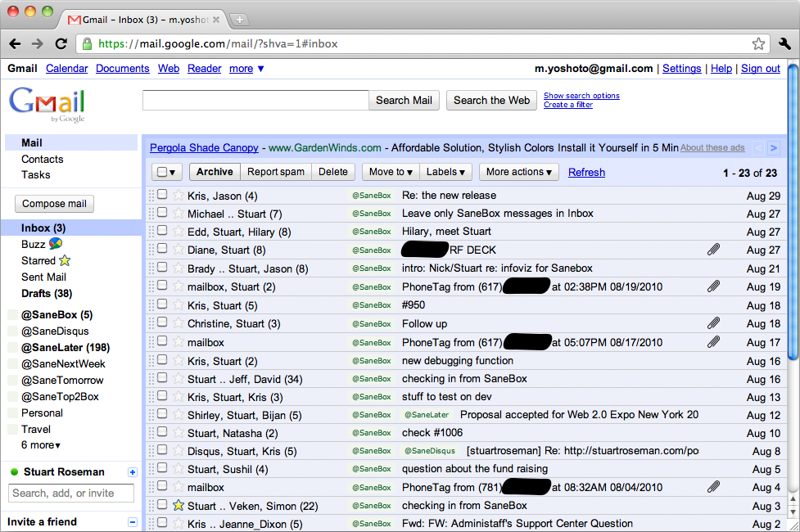Open the Inbox folder
800x532 pixels.
click(43, 228)
